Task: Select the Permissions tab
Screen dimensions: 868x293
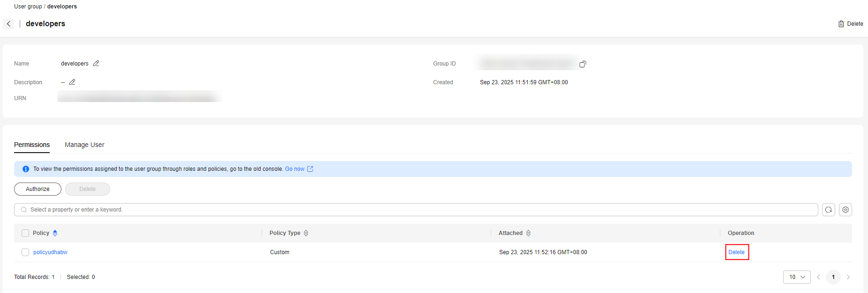Action: point(32,145)
